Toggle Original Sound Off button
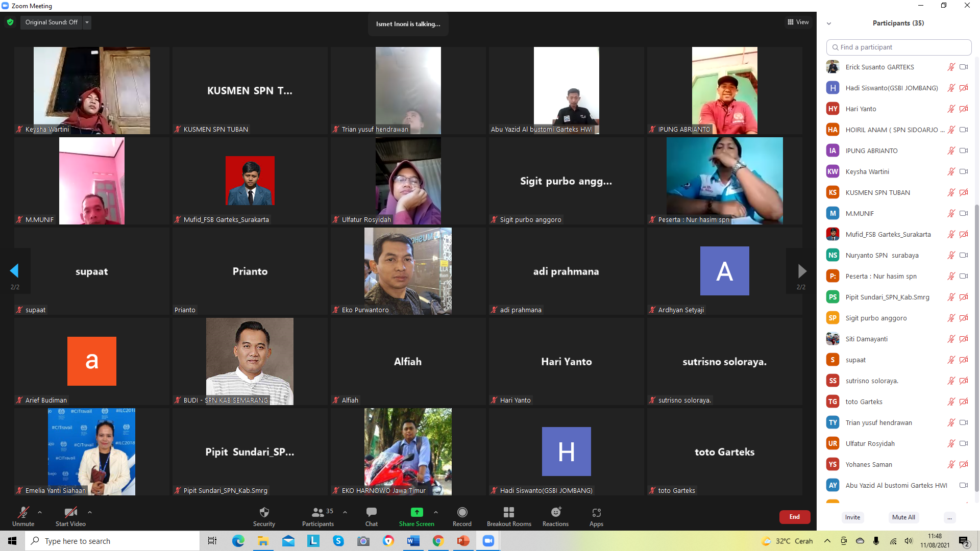The image size is (980, 551). [x=51, y=22]
